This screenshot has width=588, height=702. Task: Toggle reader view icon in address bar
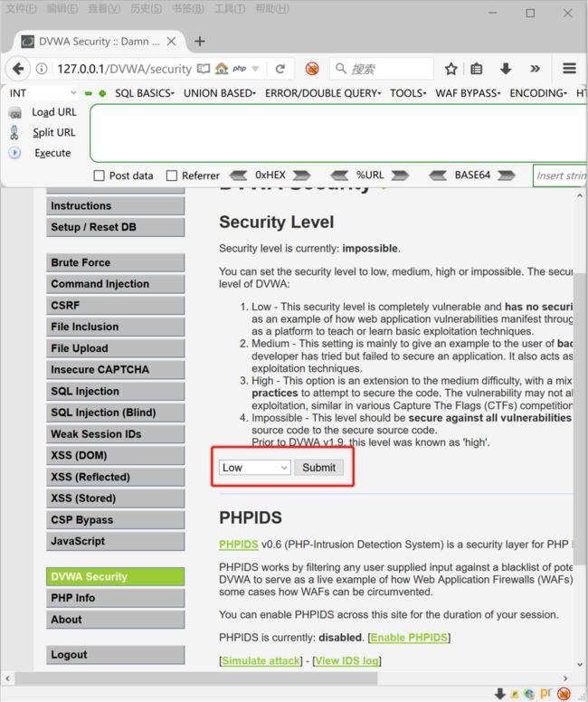tap(204, 69)
